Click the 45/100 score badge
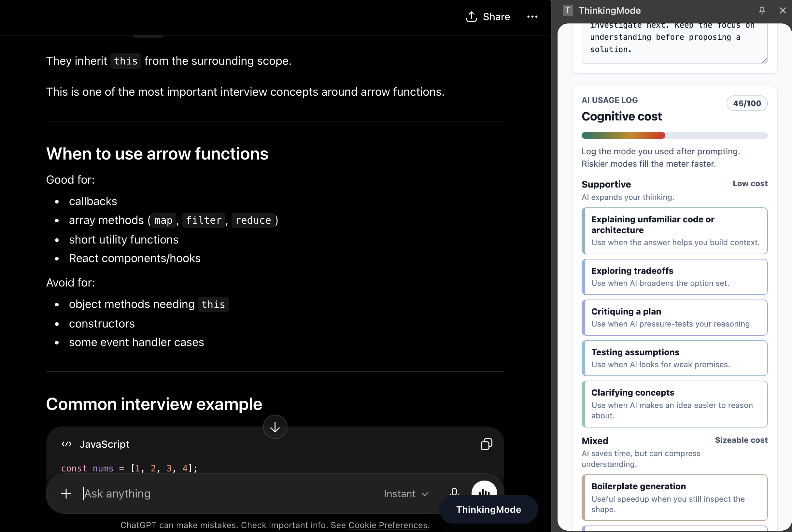792x532 pixels. coord(747,103)
